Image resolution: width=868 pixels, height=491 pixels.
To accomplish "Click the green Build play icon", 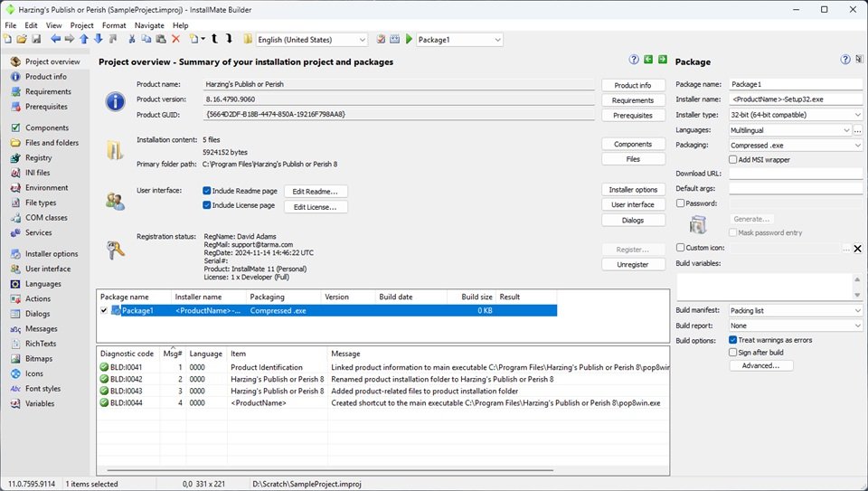I will pyautogui.click(x=409, y=39).
